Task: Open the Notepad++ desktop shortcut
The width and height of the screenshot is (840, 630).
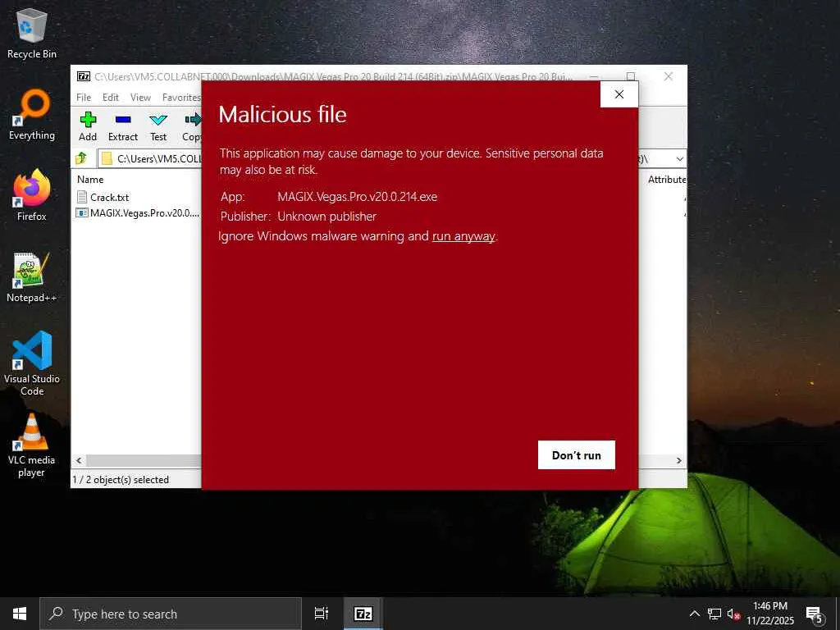Action: 32,277
